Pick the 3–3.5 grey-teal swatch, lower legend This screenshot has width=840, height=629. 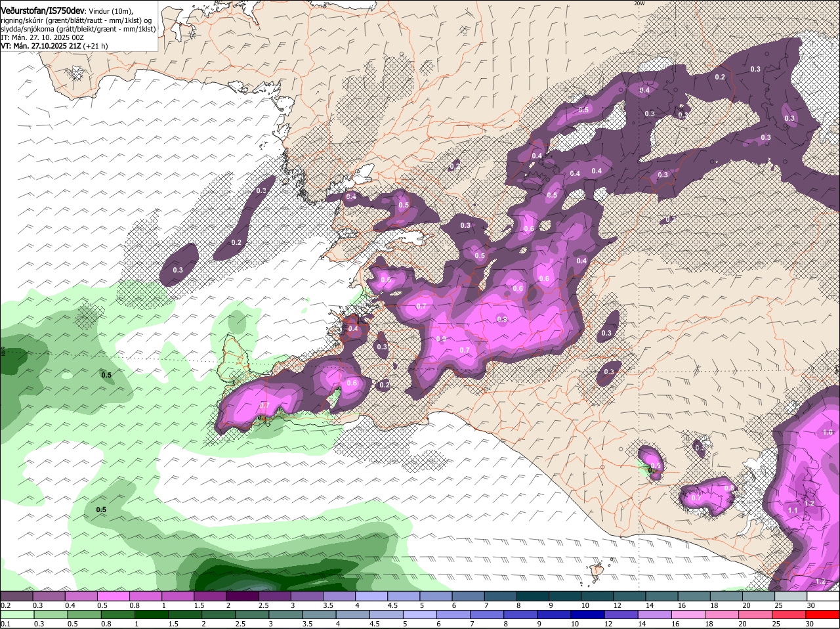click(286, 614)
